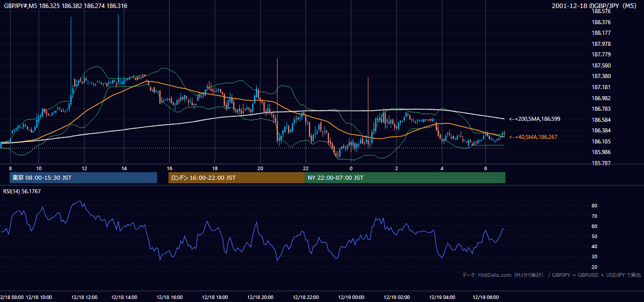Click the 2001-12-18 GBP/JPY (M5) heading
Image resolution: width=644 pixels, height=302 pixels.
click(x=595, y=6)
